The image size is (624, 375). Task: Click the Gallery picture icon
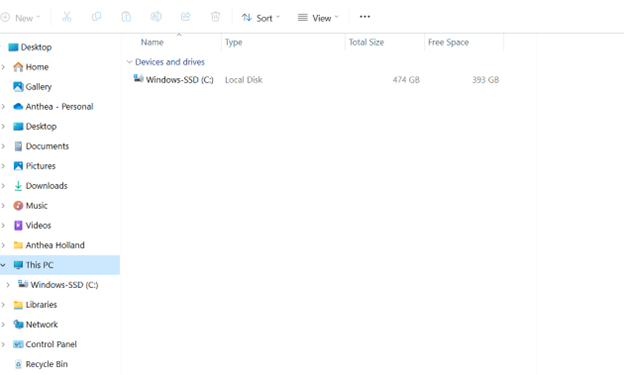[18, 86]
